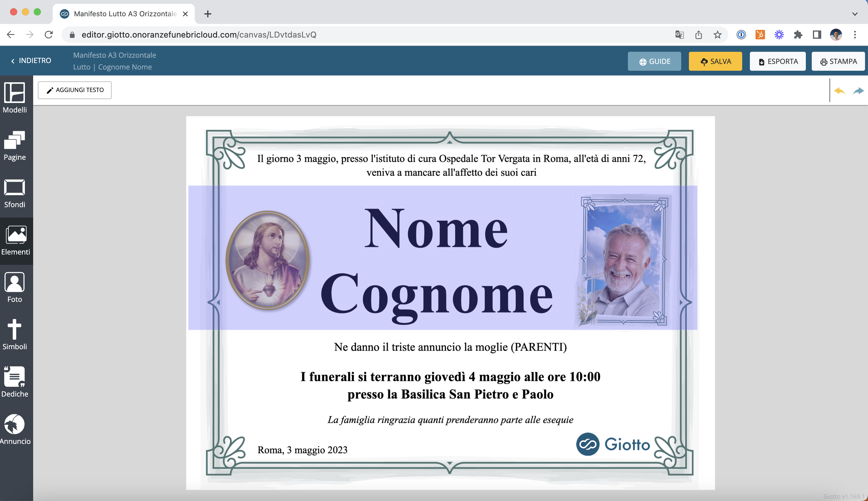This screenshot has height=501, width=868.
Task: Open the Sfondi backgrounds panel
Action: coord(15,193)
